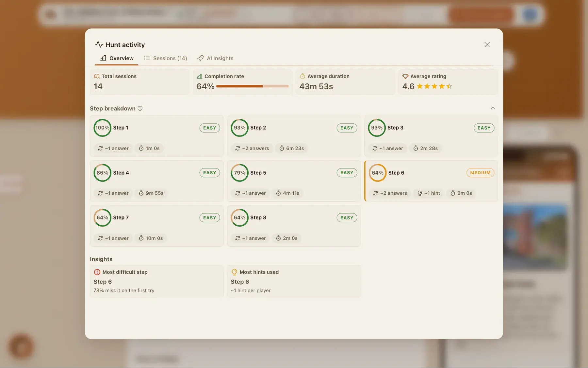
Task: Collapse the Step breakdown section
Action: coord(493,108)
